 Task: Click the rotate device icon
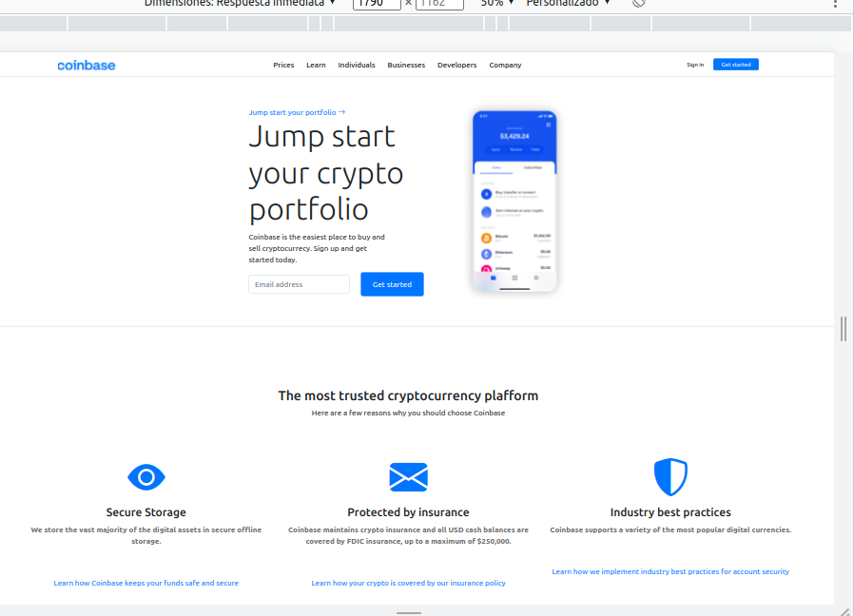tap(639, 3)
